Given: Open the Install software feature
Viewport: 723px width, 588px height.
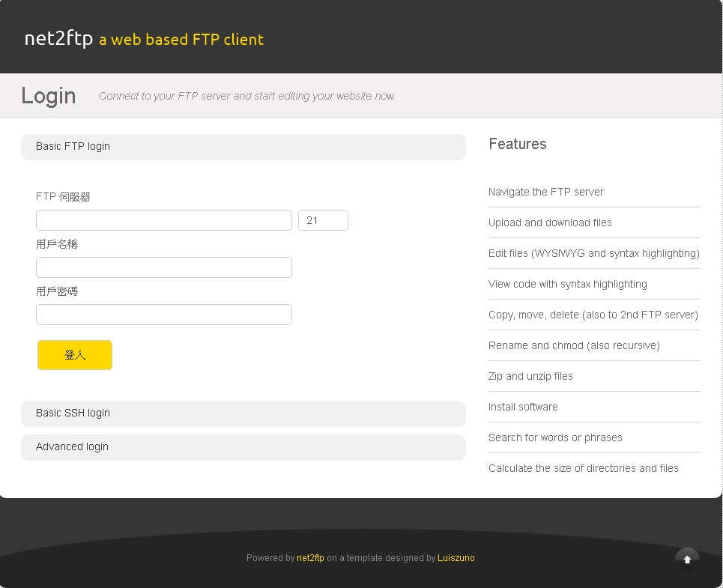Looking at the screenshot, I should [523, 407].
